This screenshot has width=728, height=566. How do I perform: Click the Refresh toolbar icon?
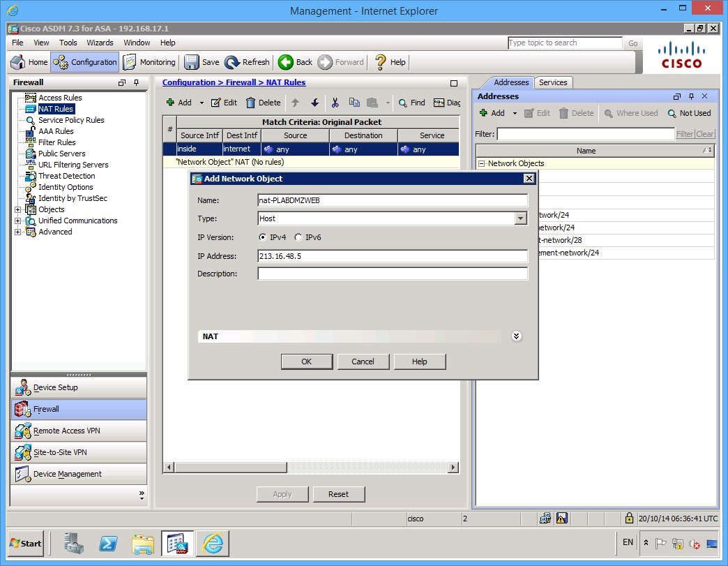tap(233, 62)
